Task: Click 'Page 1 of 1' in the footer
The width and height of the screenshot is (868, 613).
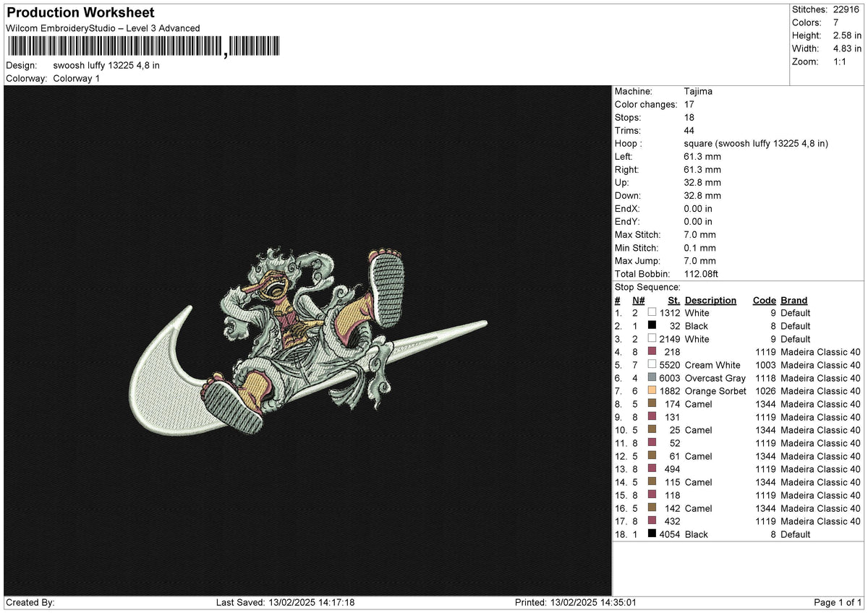Action: [838, 602]
